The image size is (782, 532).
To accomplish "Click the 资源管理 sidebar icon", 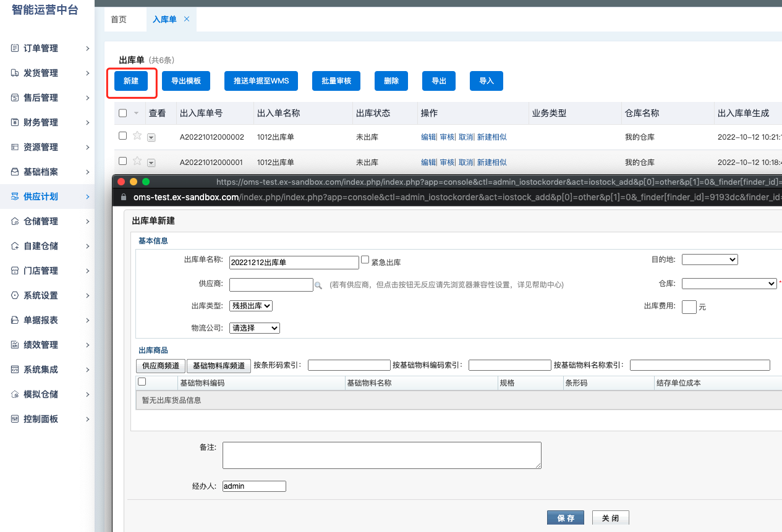I will [15, 147].
